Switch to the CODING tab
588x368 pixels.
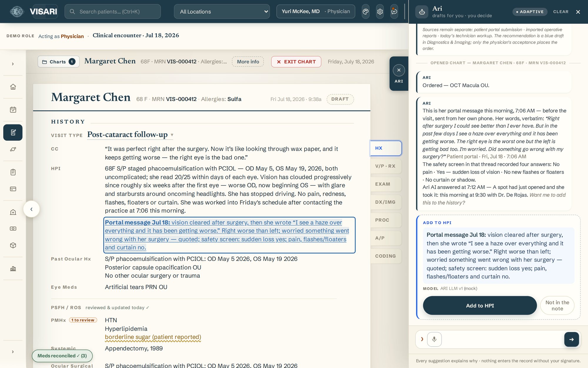coord(386,256)
